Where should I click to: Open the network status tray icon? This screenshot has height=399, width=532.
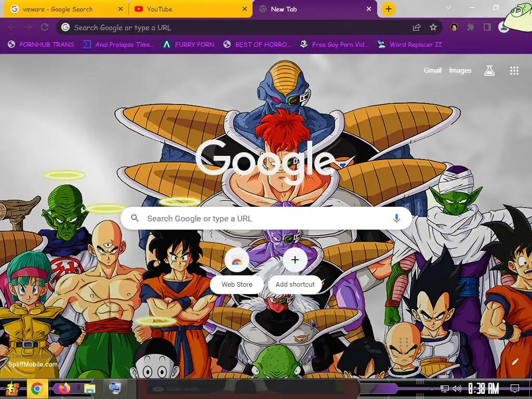click(x=445, y=389)
